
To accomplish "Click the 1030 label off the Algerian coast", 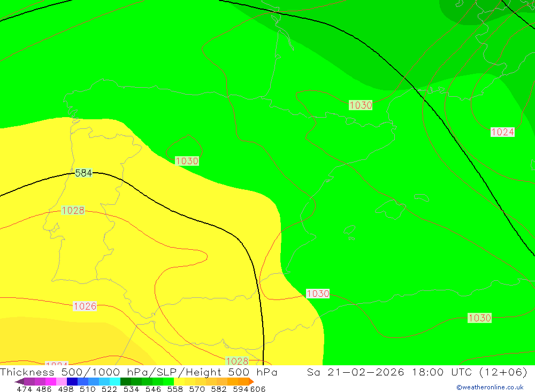I will pos(318,294).
